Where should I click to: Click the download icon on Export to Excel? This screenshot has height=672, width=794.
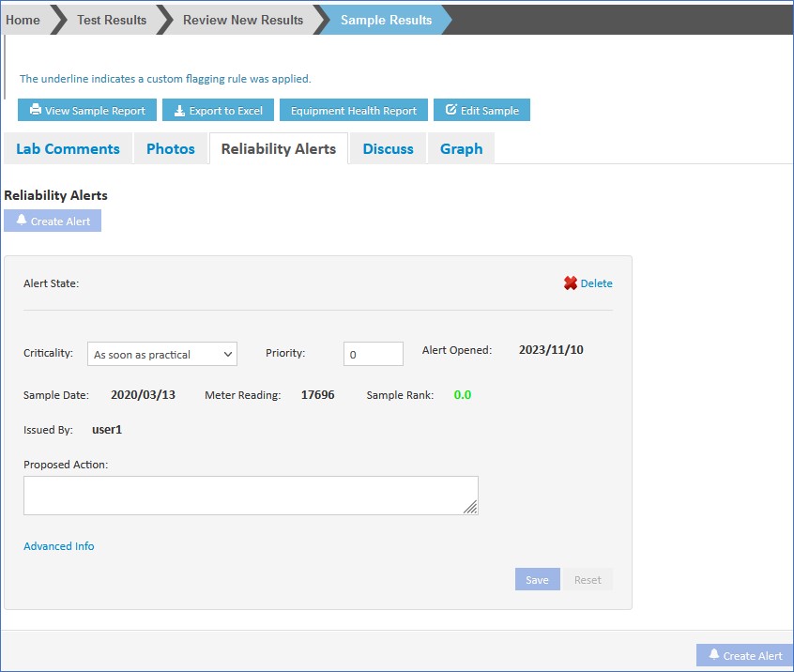coord(179,110)
